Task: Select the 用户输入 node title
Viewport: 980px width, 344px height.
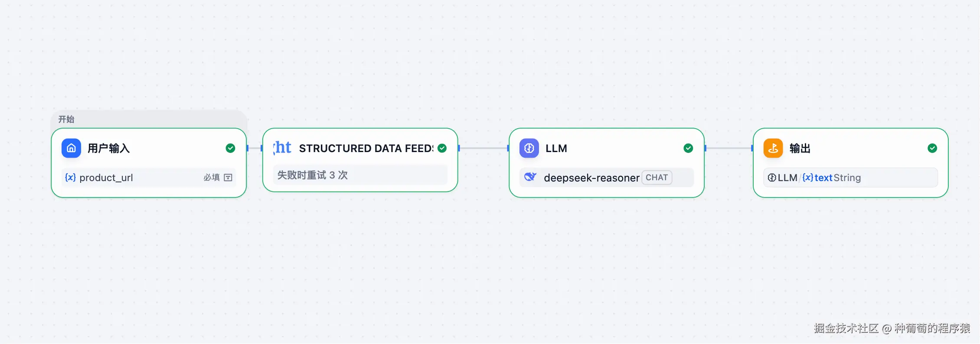Action: [x=108, y=148]
